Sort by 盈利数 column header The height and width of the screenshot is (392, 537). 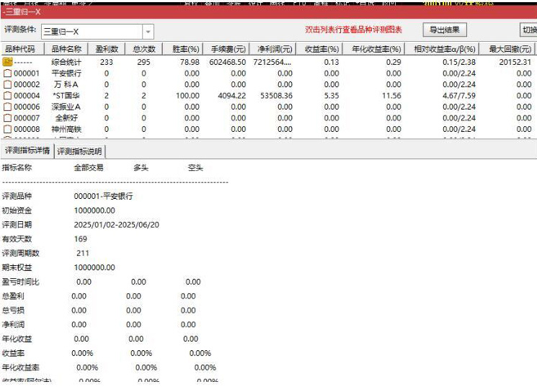(107, 49)
